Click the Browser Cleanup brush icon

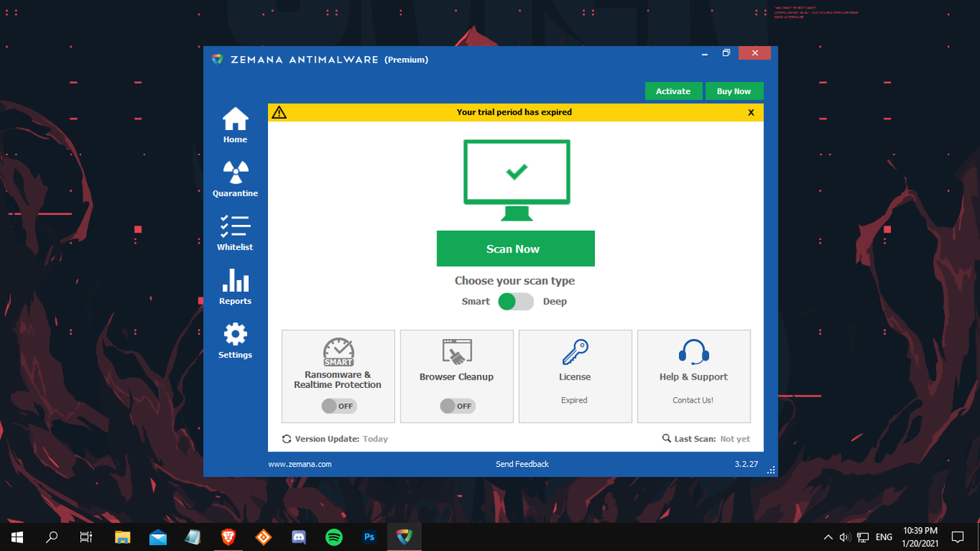(457, 352)
